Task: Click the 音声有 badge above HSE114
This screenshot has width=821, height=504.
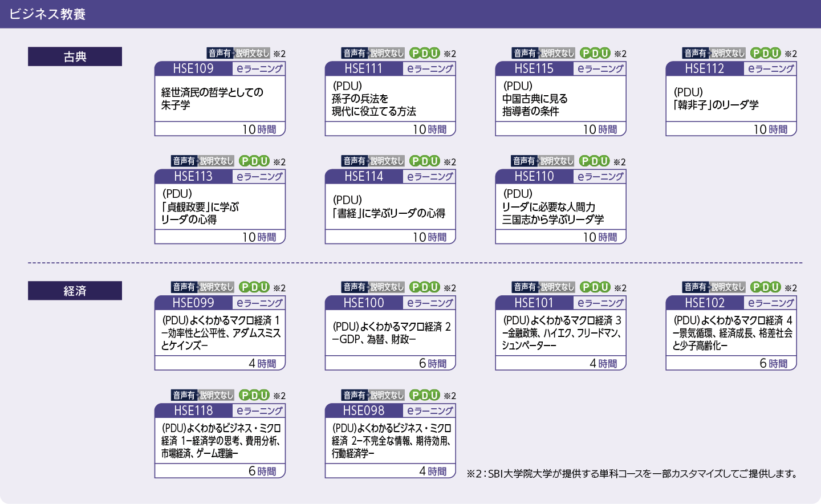Action: (x=354, y=161)
